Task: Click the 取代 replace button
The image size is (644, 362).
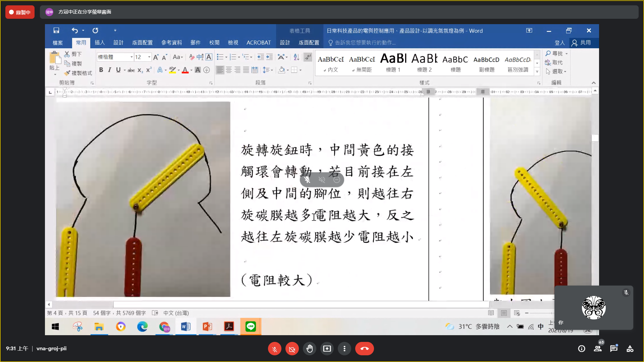Action: 554,62
